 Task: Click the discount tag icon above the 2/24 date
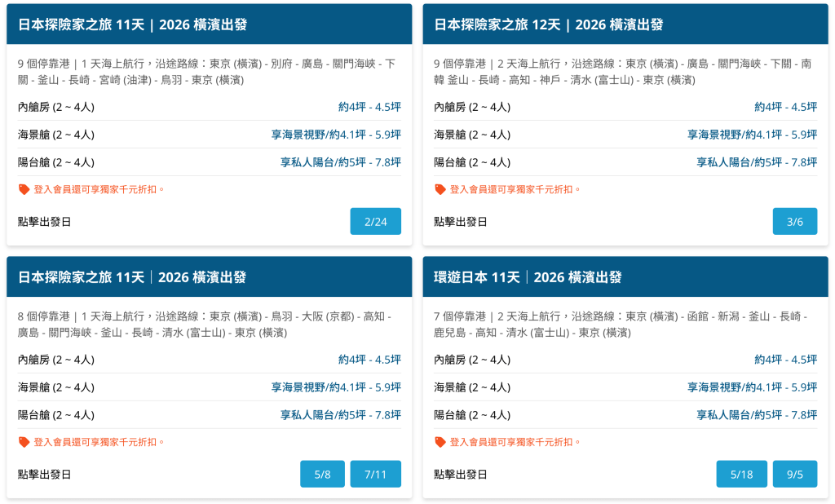coord(24,189)
